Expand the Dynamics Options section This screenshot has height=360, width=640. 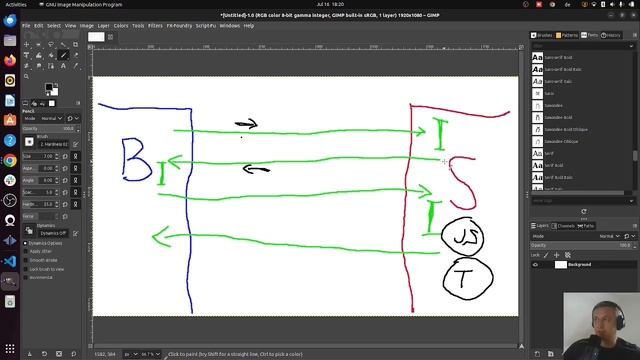click(x=25, y=243)
